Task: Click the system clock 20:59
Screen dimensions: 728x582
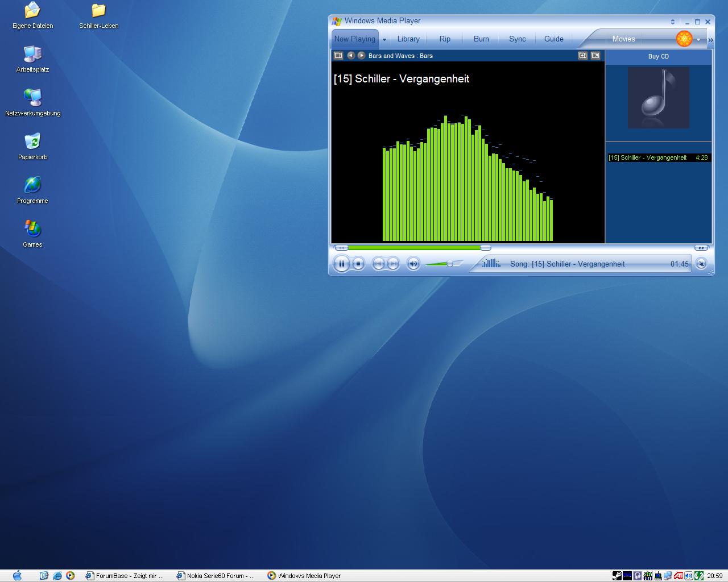Action: 715,576
